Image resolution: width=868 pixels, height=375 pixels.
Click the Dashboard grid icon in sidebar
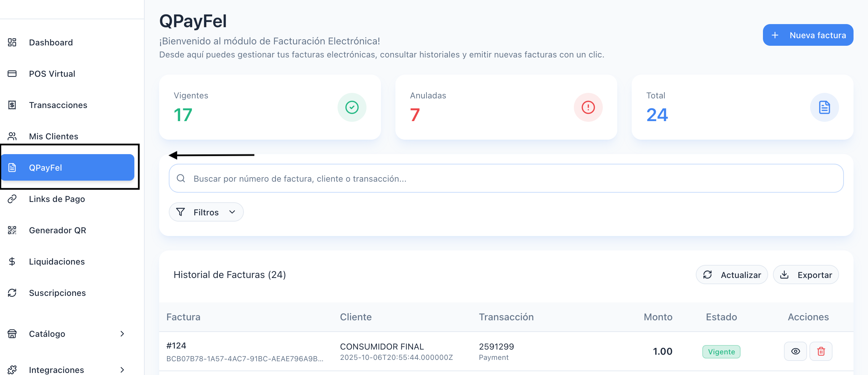click(x=12, y=42)
